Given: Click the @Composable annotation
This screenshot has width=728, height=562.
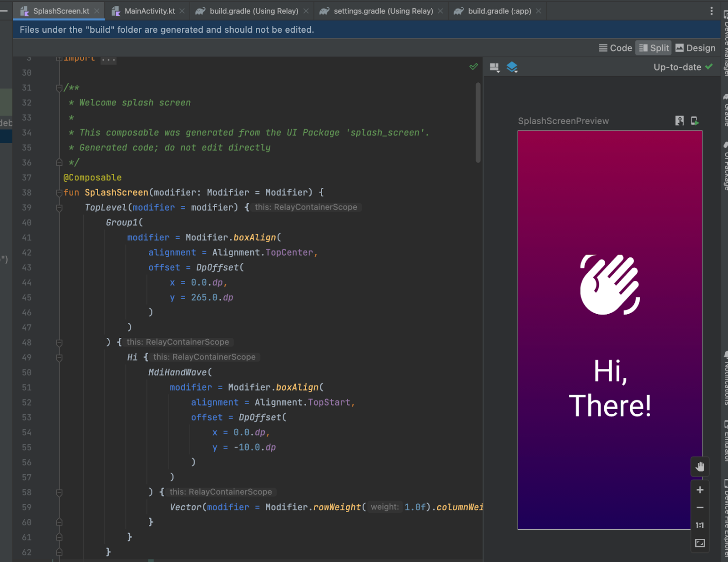Looking at the screenshot, I should click(92, 177).
